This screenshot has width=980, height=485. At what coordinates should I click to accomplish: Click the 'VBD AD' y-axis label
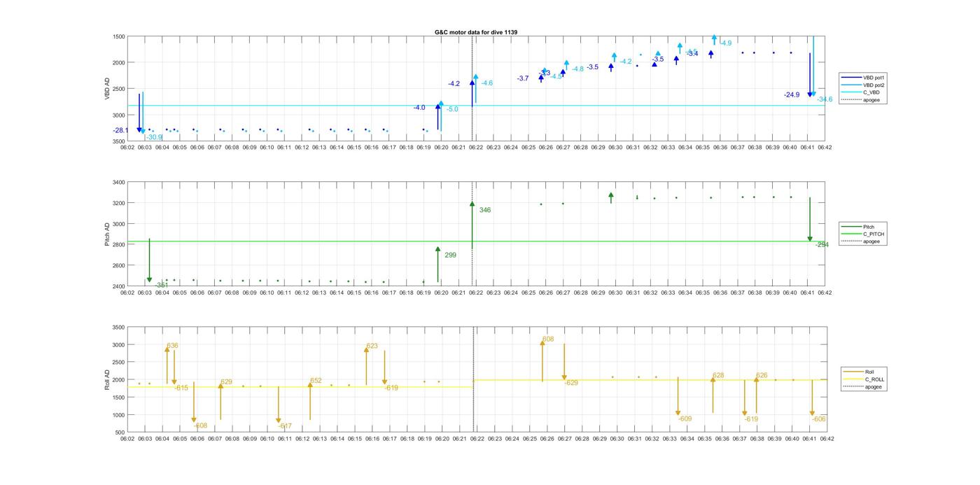tap(107, 88)
